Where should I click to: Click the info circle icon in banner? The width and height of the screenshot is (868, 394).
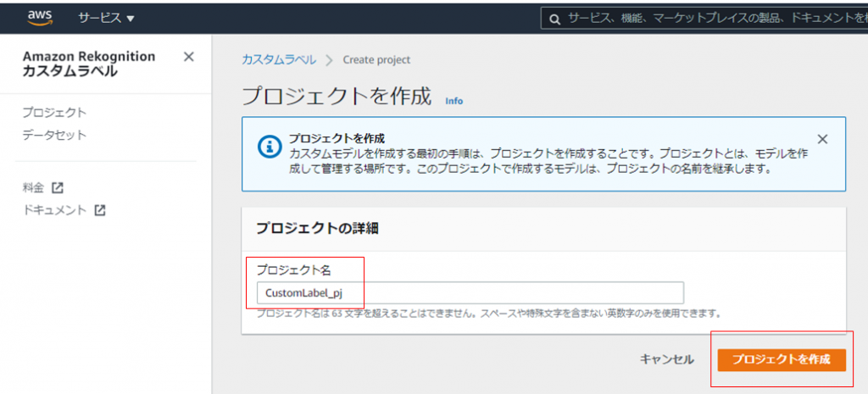[x=270, y=146]
